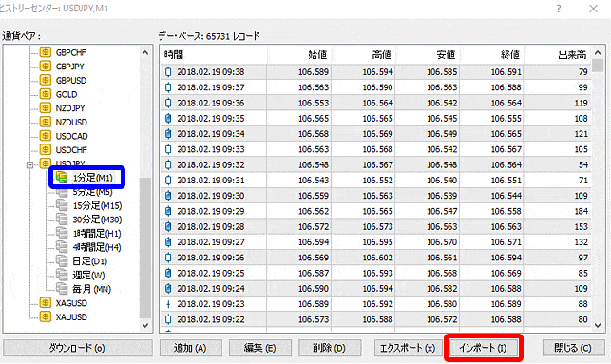Click candle icon of 09:27 row
The width and height of the screenshot is (611, 364).
[x=168, y=242]
